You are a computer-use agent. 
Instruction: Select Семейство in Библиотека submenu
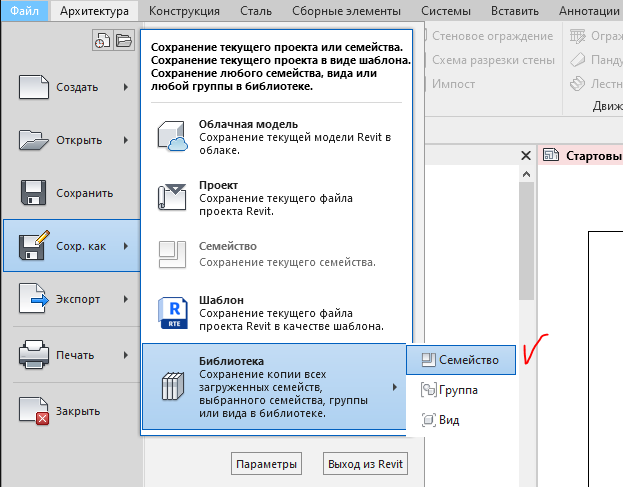click(x=461, y=360)
